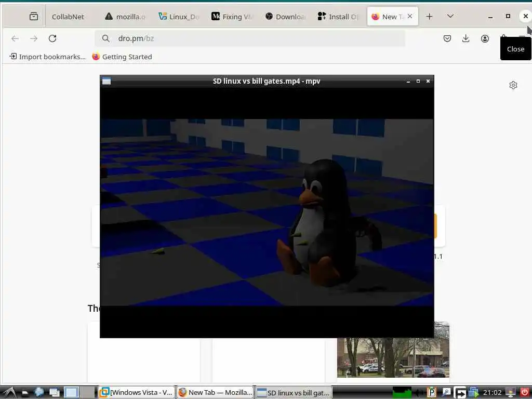Maximize the mpv video window
532x399 pixels.
tap(418, 81)
